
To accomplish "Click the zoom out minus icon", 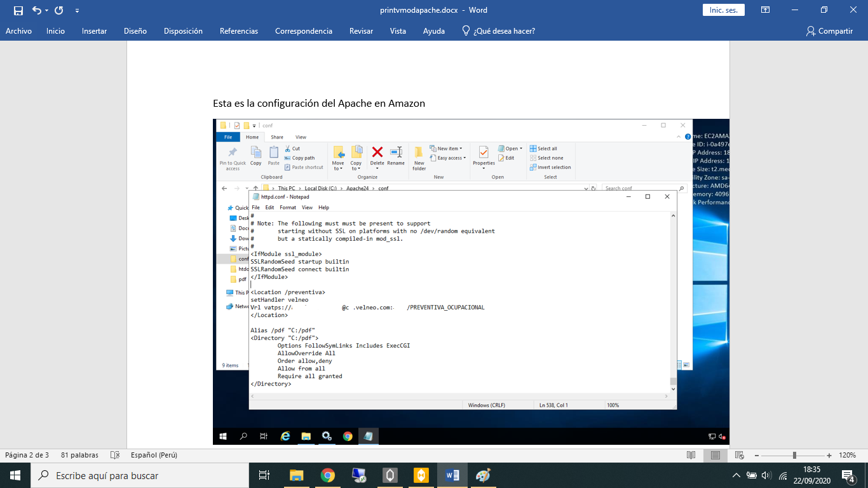I will click(756, 456).
